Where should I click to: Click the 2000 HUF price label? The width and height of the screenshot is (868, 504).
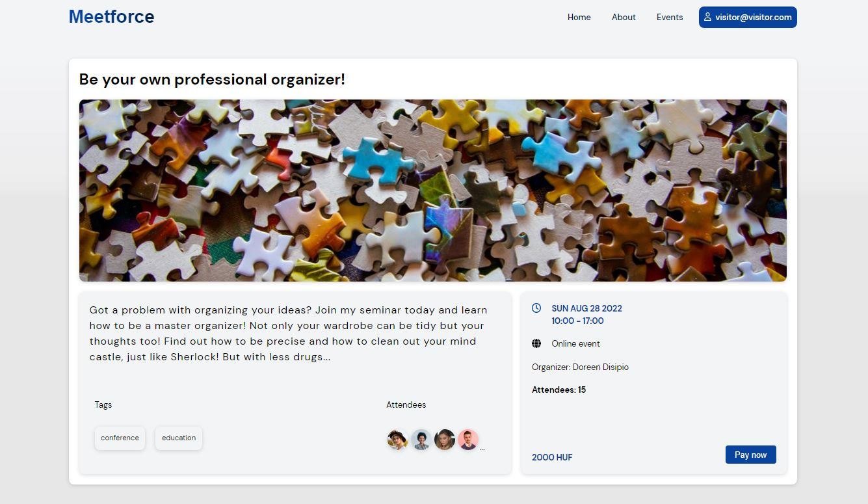click(552, 457)
